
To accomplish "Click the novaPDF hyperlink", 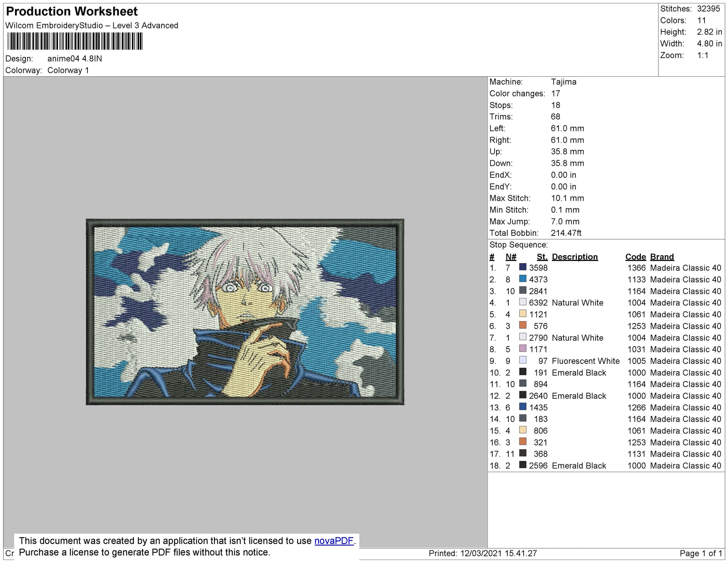I will [x=333, y=541].
